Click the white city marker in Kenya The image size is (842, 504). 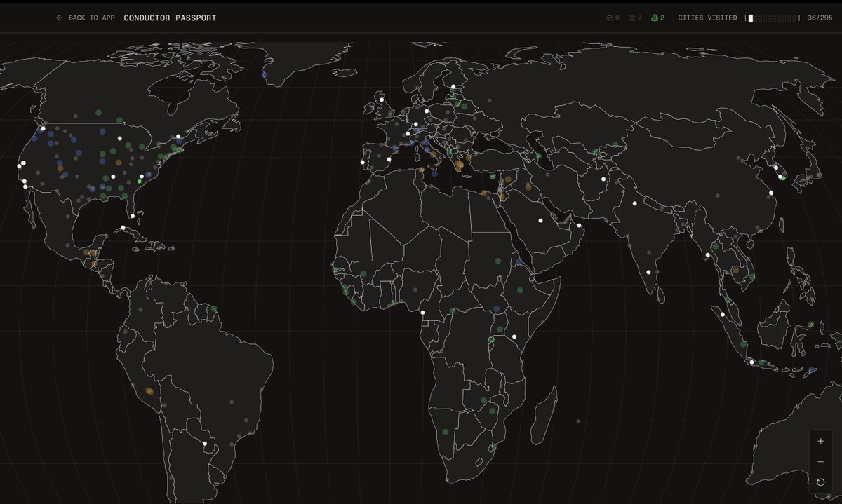click(x=514, y=337)
